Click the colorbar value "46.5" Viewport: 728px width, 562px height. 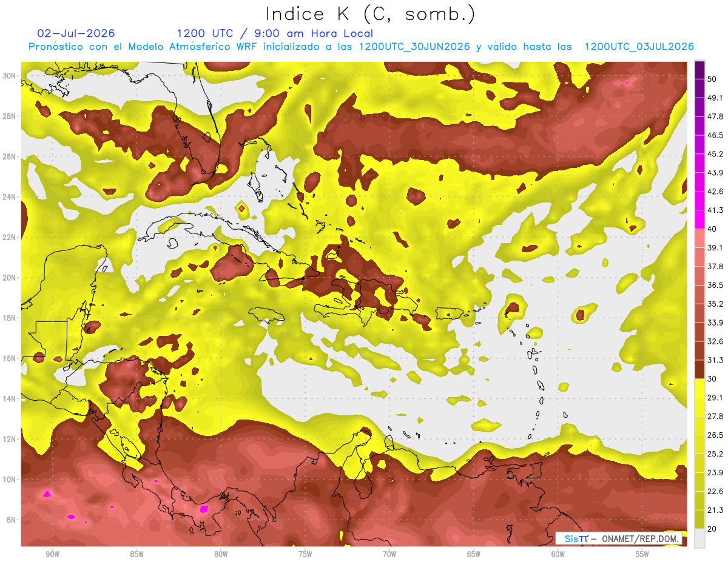716,135
